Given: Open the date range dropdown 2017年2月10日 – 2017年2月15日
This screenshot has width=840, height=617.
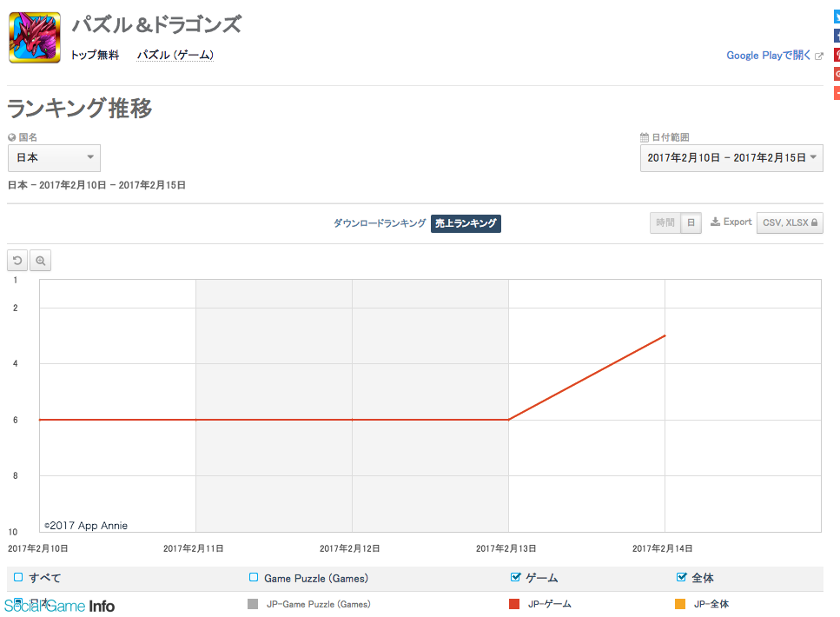Looking at the screenshot, I should 731,157.
